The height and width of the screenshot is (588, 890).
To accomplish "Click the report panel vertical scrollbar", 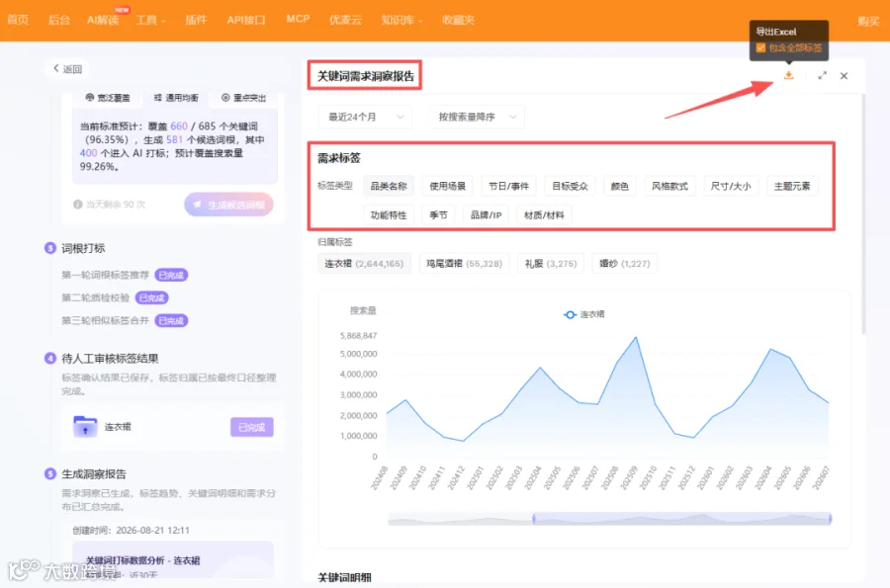I will click(863, 214).
